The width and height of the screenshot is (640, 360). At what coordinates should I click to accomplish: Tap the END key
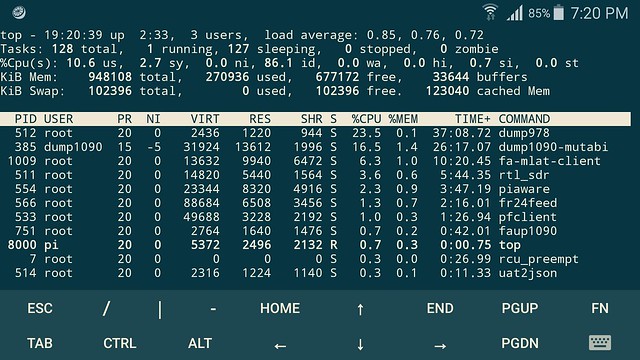pos(440,308)
